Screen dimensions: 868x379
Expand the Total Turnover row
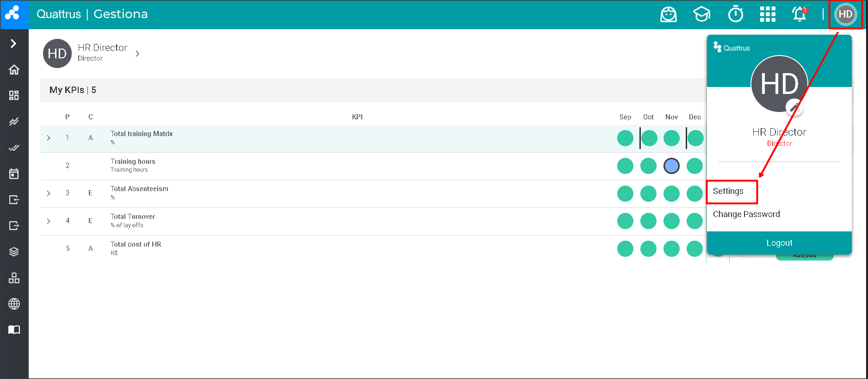click(x=49, y=221)
